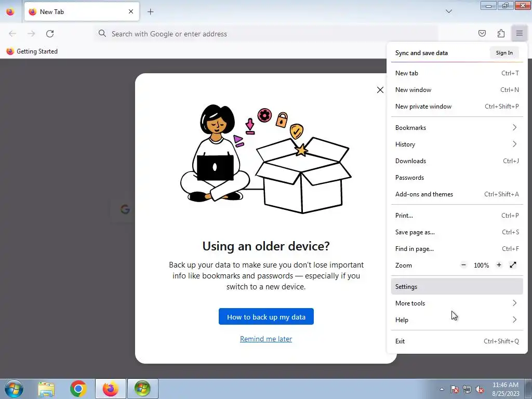532x399 pixels.
Task: Expand the Help submenu
Action: pos(457,320)
